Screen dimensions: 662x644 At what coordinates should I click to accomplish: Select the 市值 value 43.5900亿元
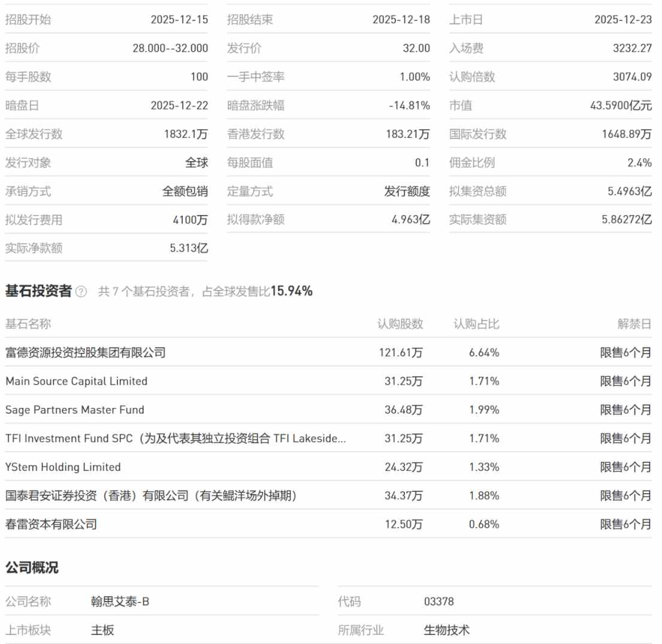coord(621,105)
